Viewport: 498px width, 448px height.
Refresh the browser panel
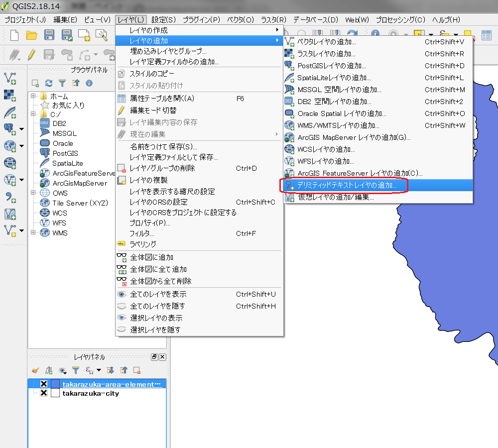49,83
